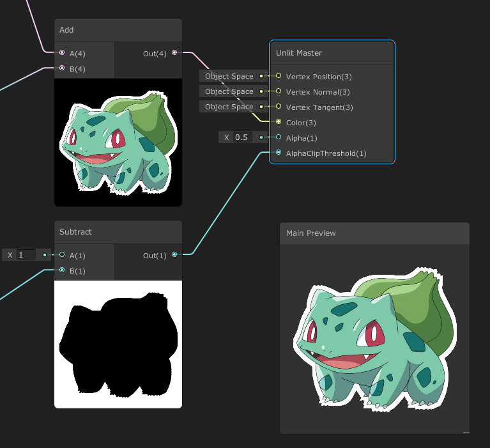The width and height of the screenshot is (490, 448).
Task: Click the Alpha(1) input port
Action: tap(279, 137)
